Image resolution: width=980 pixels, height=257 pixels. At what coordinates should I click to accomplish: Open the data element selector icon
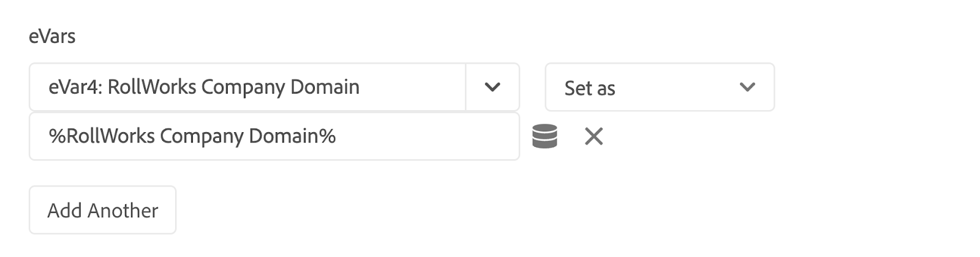545,136
